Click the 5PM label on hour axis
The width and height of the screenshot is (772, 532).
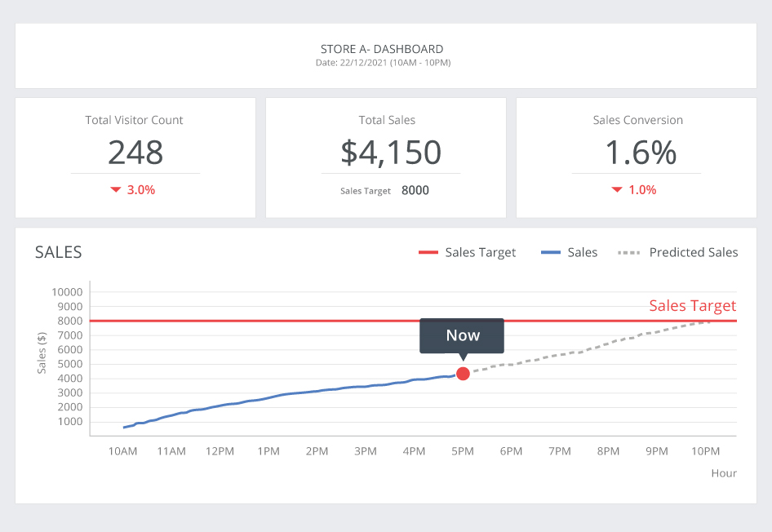(x=463, y=451)
